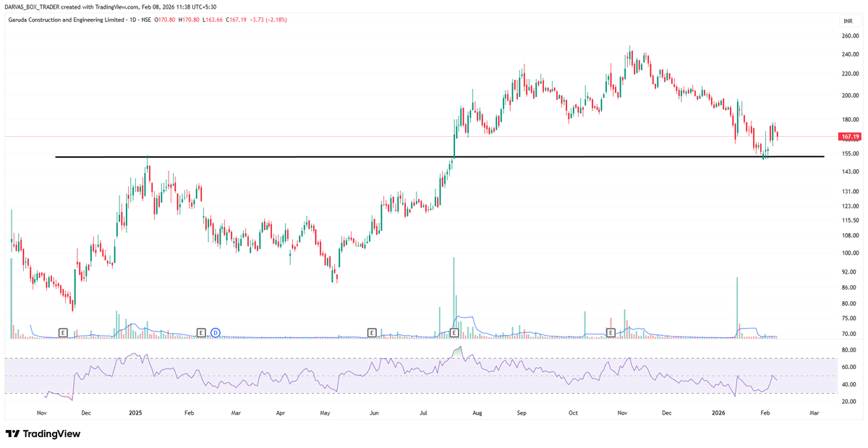Click the 'Jun' time axis label
This screenshot has height=448, width=868.
(x=374, y=413)
